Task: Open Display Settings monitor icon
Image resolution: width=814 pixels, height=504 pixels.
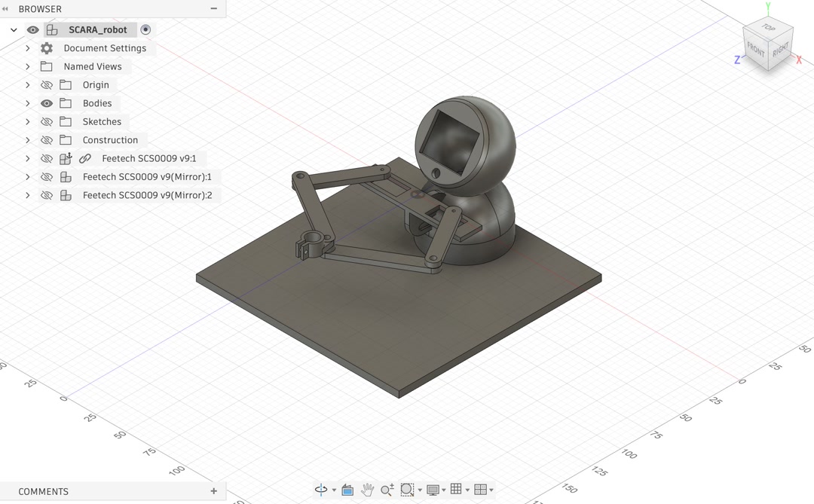Action: click(433, 490)
